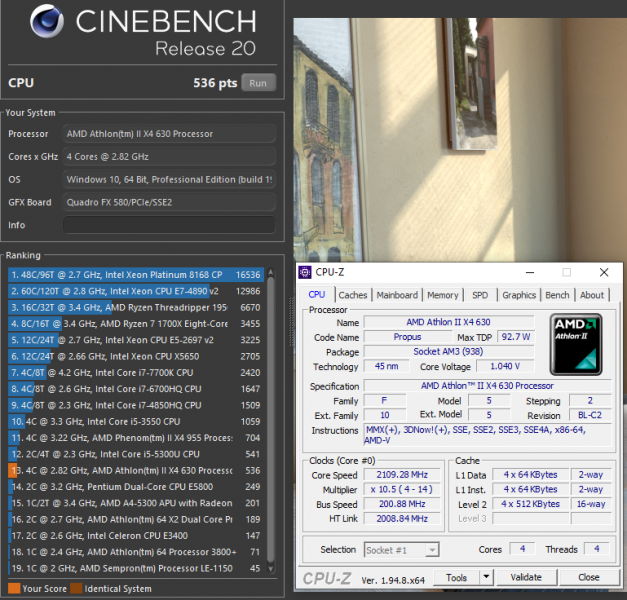Click the Core Voltage value 1.040 V
The height and width of the screenshot is (600, 627).
(x=505, y=366)
